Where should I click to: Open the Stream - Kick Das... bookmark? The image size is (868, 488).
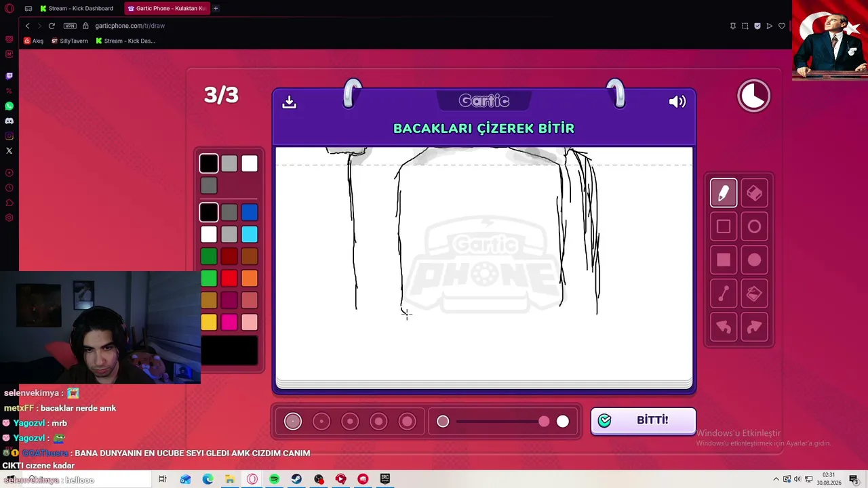pos(125,41)
